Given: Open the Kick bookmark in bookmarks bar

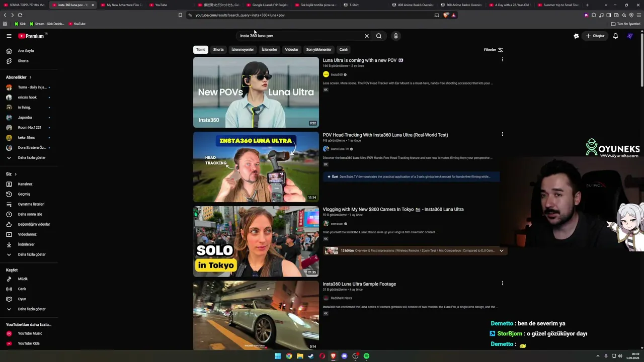Looking at the screenshot, I should [x=20, y=24].
